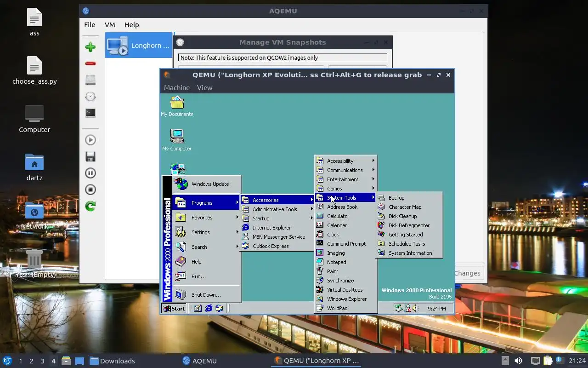Image resolution: width=588 pixels, height=368 pixels.
Task: Open My Documents icon on Windows desktop
Action: (177, 106)
